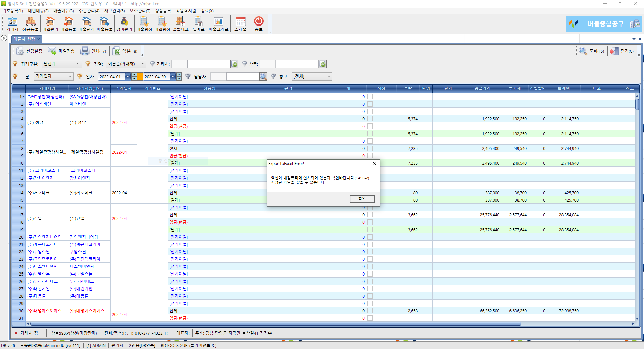This screenshot has width=644, height=349.
Task: Sort by the 거래처명 column header
Action: (47, 88)
